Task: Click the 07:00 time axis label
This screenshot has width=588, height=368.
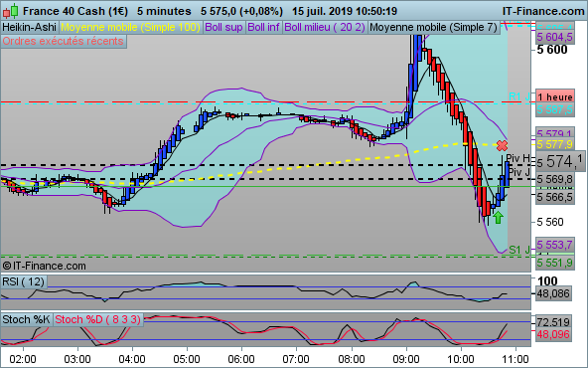Action: coord(296,359)
